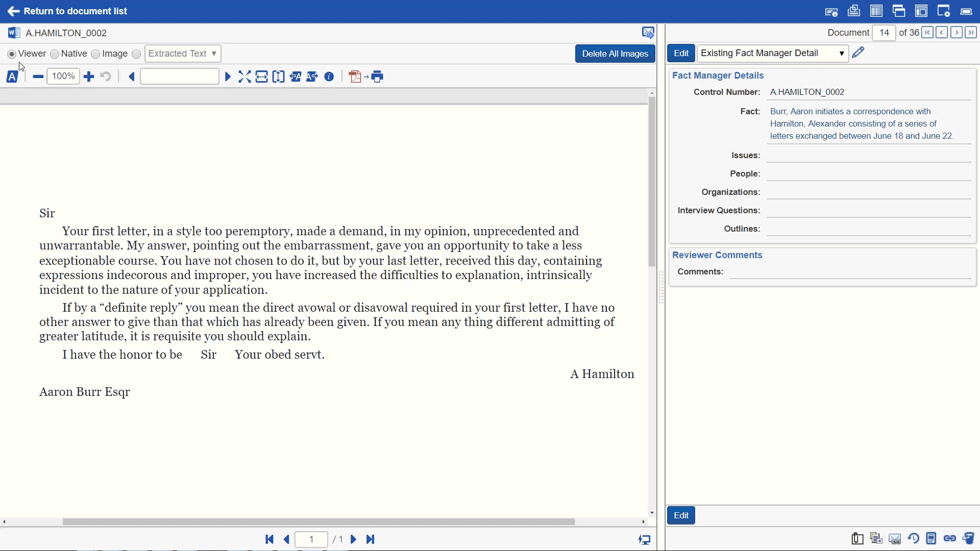Select the Viewer radio button

point(12,54)
